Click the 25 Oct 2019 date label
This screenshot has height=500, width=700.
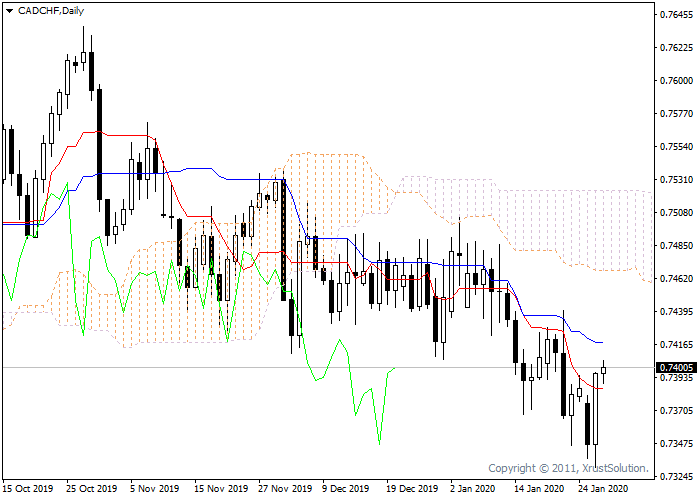tap(92, 488)
